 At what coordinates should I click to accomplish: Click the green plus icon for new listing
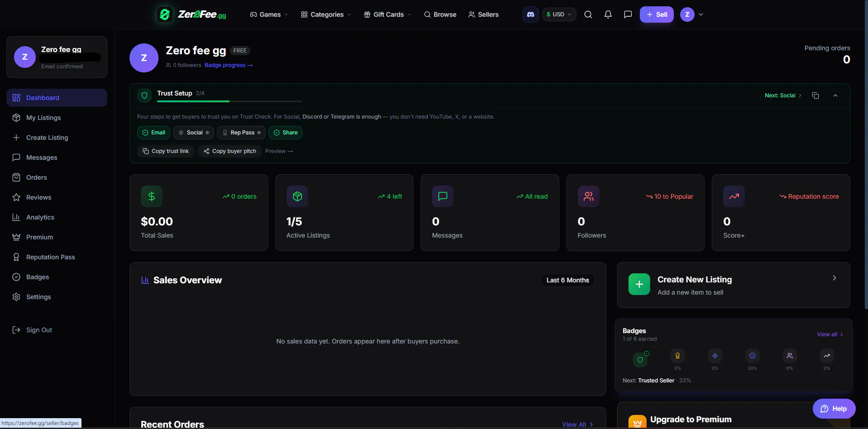[639, 284]
